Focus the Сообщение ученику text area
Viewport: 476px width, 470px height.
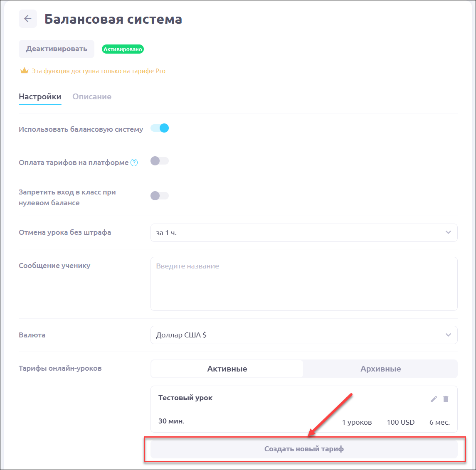(x=303, y=283)
